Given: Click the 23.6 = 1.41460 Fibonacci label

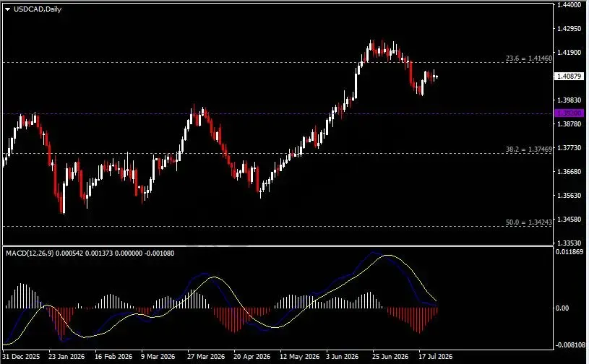Looking at the screenshot, I should 529,58.
